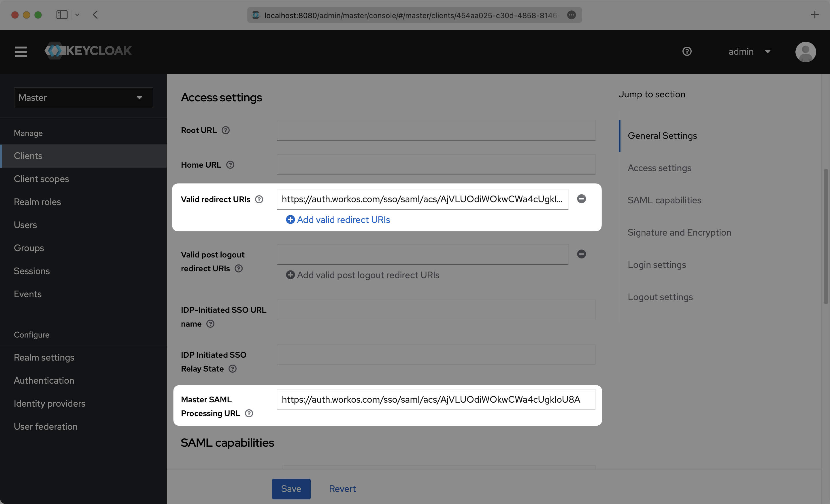Remove the valid post logout redirect URI entry
This screenshot has width=830, height=504.
point(581,254)
